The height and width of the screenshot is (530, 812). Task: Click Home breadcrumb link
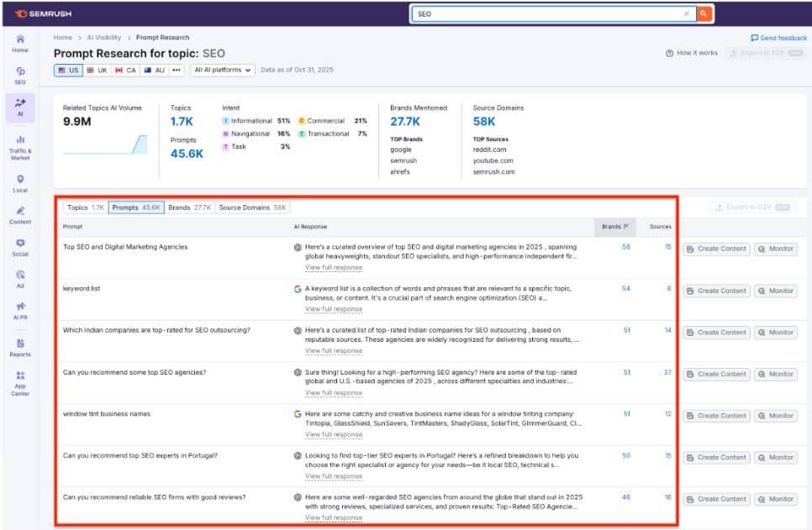click(x=63, y=37)
